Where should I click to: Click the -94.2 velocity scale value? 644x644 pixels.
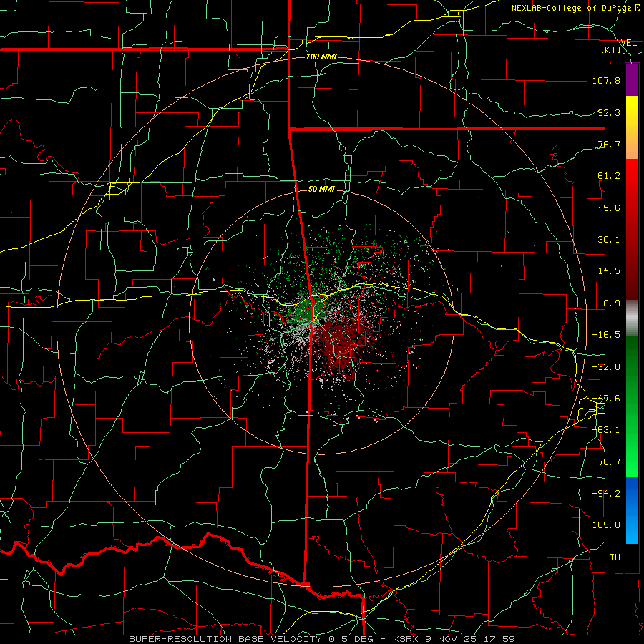point(606,494)
